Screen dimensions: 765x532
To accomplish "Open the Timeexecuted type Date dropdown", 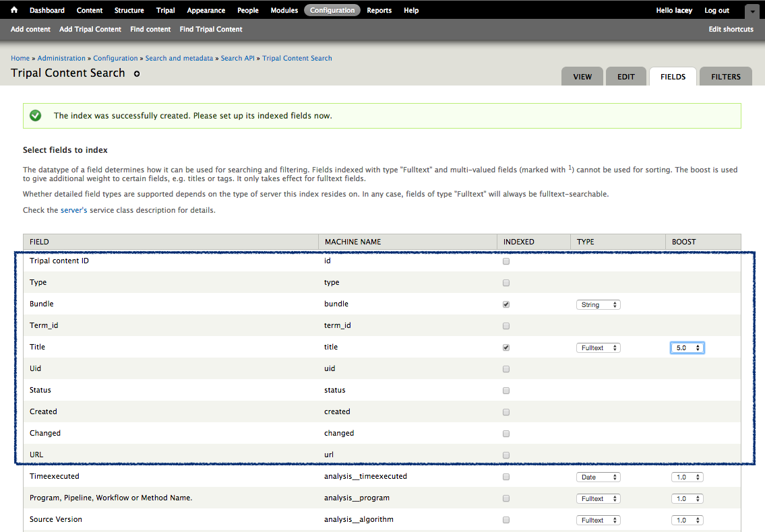I will point(598,477).
